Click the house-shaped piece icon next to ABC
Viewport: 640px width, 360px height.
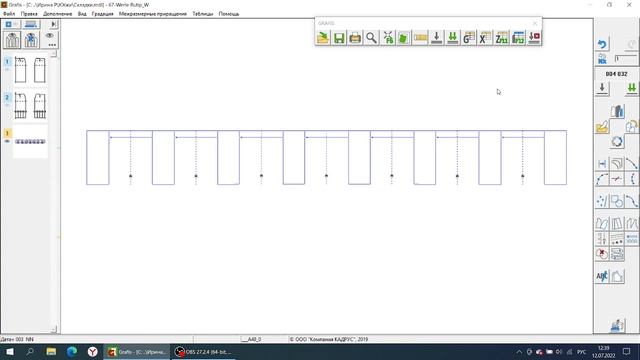[x=617, y=276]
